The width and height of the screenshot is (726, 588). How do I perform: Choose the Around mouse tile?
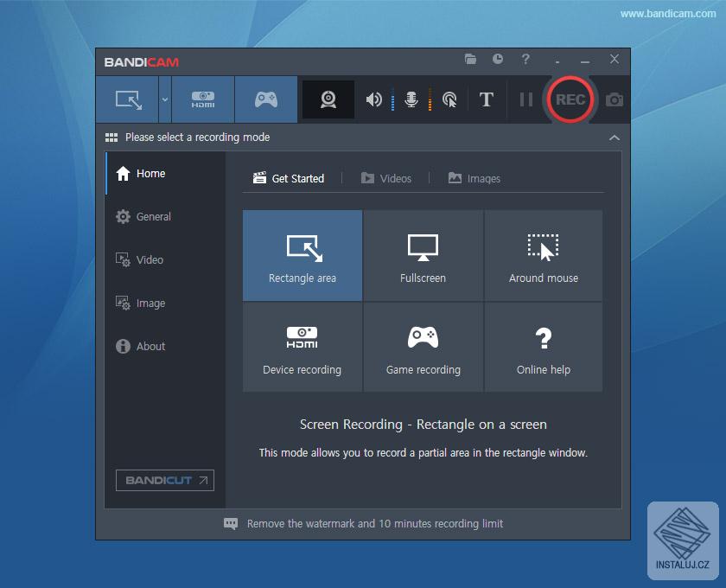[x=544, y=255]
